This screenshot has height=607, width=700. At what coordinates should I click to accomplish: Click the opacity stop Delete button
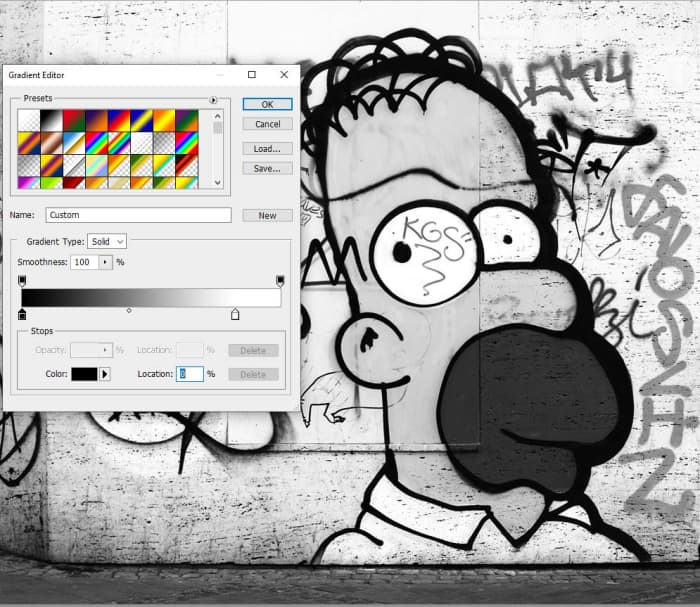pyautogui.click(x=253, y=350)
